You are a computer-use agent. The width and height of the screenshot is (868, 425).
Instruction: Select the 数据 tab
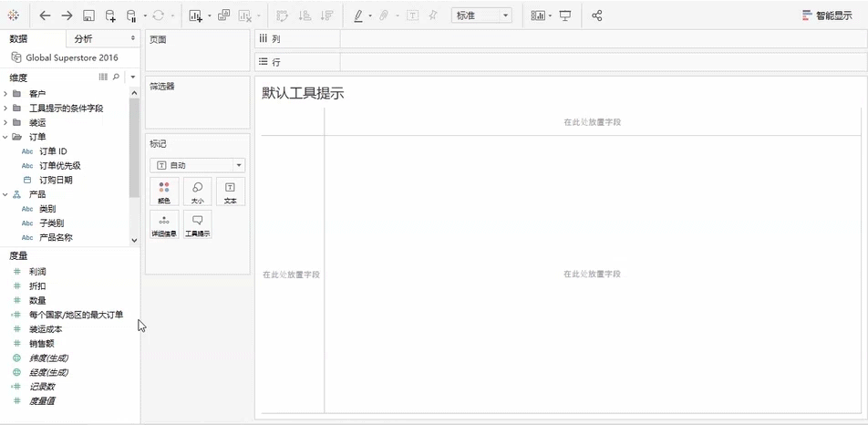click(x=18, y=38)
